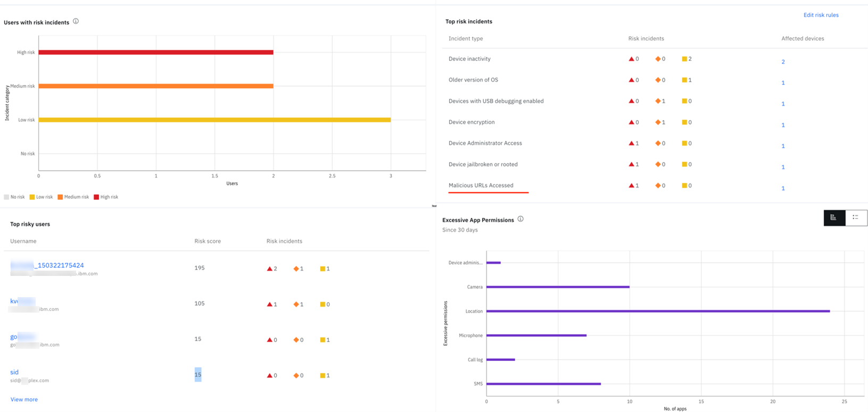Screen dimensions: 868x412
Task: Click the SMS permissions bar
Action: [543, 384]
